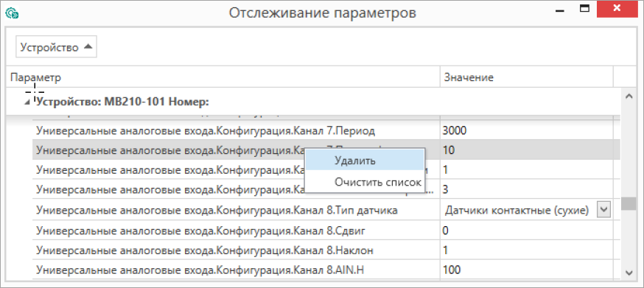
Task: Click the Значение column header
Action: point(469,77)
